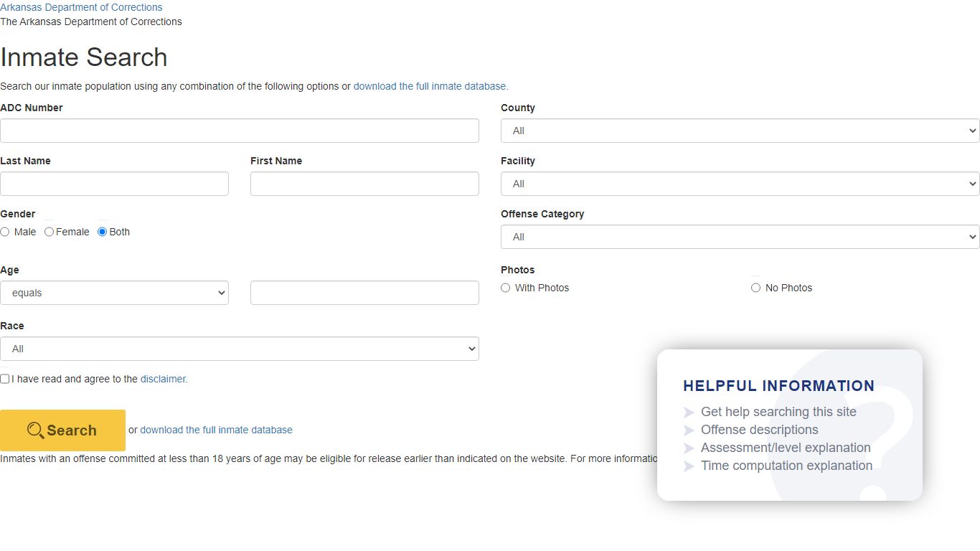
Task: Click arrow icon beside Get help searching
Action: 689,413
